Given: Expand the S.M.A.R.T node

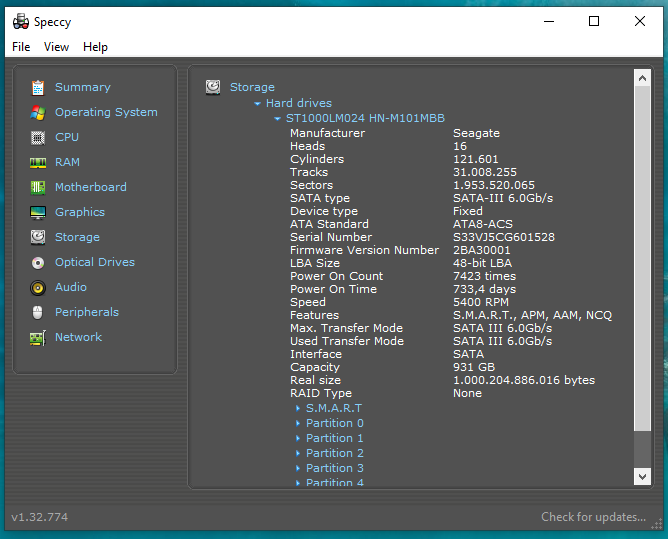Looking at the screenshot, I should (x=298, y=408).
